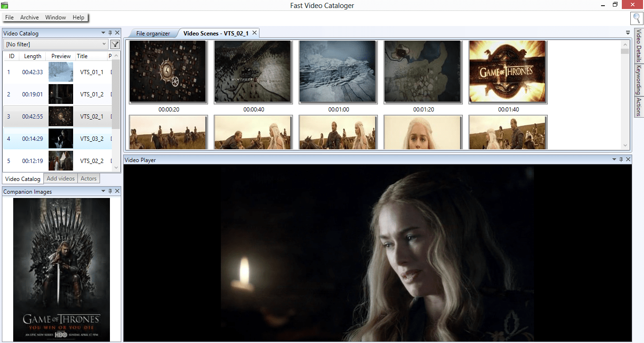Screen dimensions: 644x343
Task: Select the Video Catalog bottom tab
Action: [x=23, y=179]
